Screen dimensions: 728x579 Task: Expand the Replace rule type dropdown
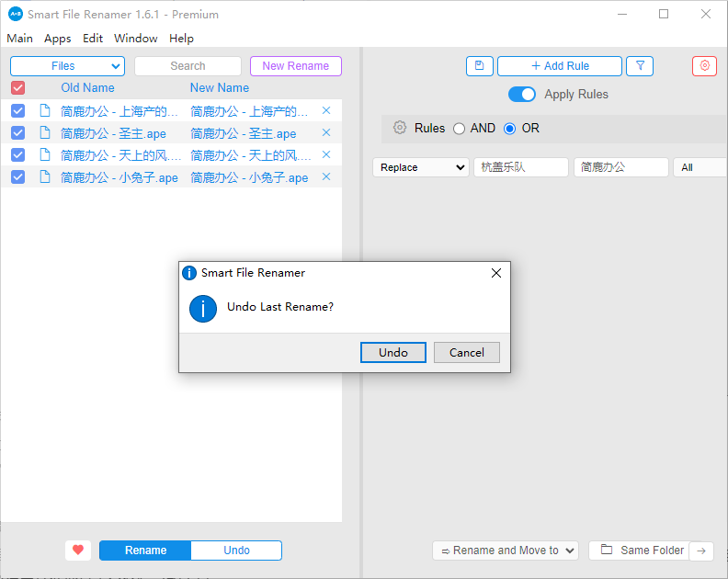pyautogui.click(x=421, y=167)
